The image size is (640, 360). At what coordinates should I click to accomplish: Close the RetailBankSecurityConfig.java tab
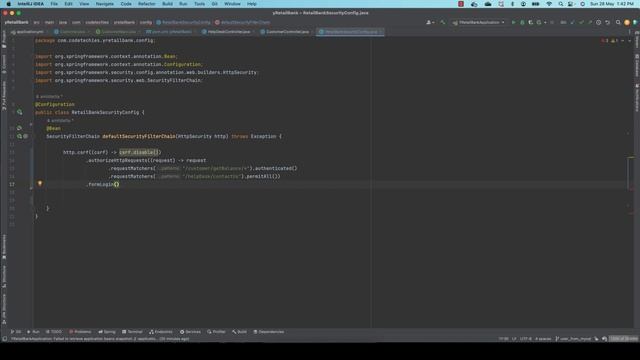tap(380, 31)
